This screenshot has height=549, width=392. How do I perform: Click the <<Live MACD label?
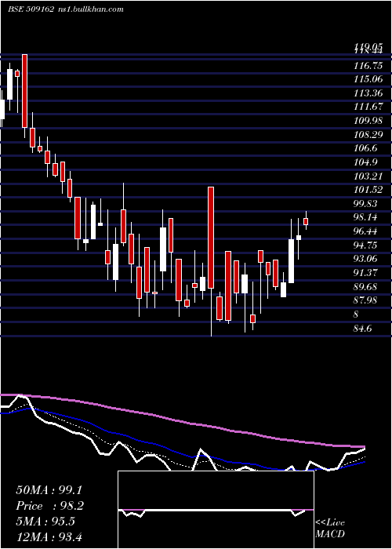click(330, 529)
